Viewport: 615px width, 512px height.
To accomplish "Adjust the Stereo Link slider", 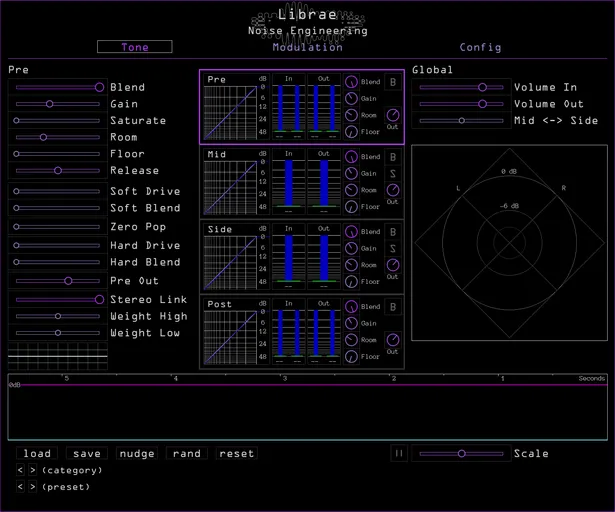I will click(x=58, y=300).
